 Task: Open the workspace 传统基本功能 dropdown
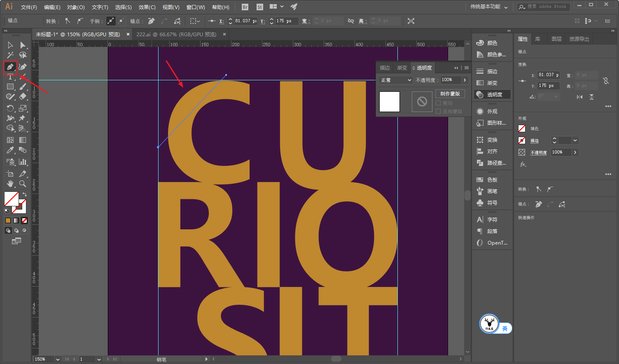coord(489,7)
